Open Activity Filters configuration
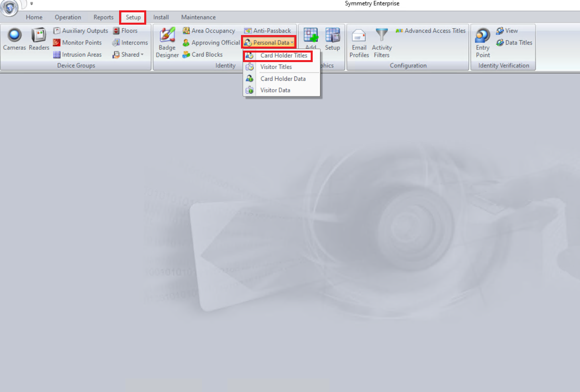 (382, 43)
